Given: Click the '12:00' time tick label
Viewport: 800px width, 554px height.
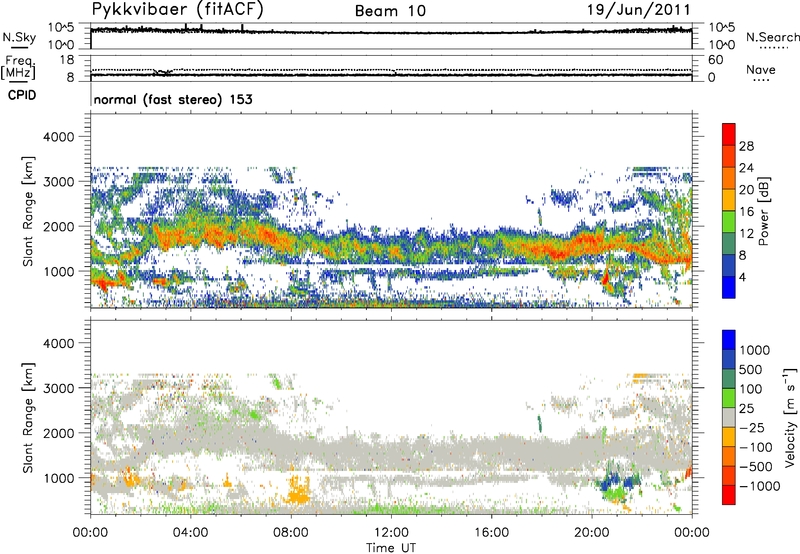Looking at the screenshot, I should (x=391, y=533).
